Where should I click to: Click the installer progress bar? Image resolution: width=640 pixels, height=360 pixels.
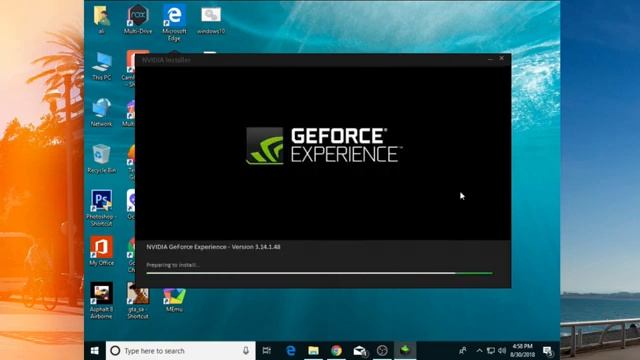319,273
